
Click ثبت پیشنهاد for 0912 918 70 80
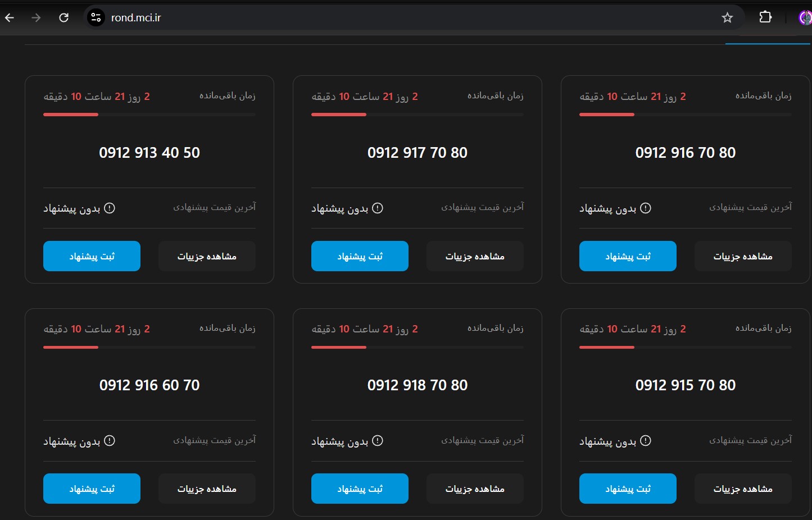pos(360,489)
